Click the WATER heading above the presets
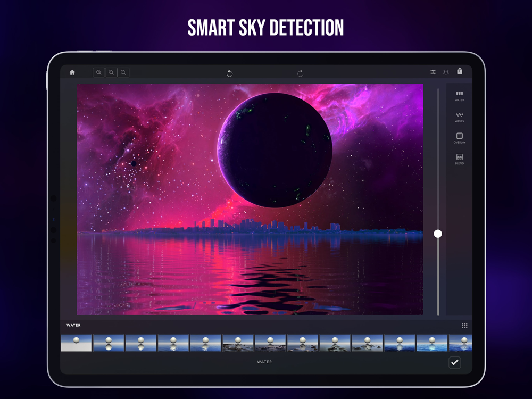 coord(73,325)
